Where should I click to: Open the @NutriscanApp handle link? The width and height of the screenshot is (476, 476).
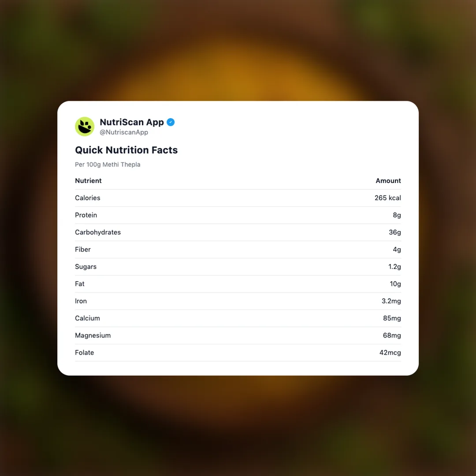point(124,132)
